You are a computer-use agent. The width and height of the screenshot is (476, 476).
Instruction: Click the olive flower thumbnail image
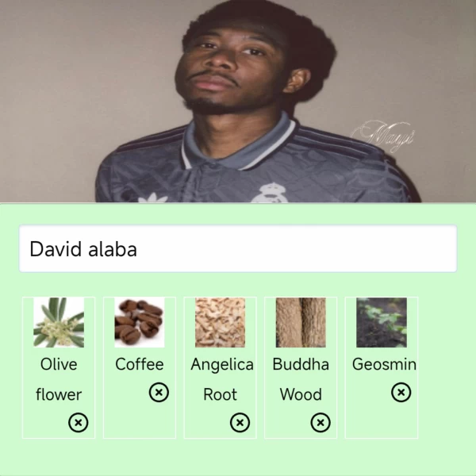[x=59, y=322]
